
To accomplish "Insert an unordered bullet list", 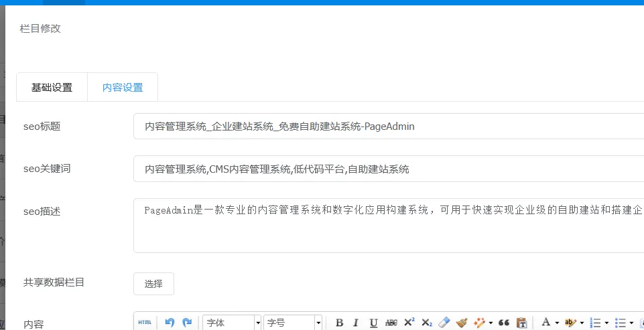I will pos(620,323).
